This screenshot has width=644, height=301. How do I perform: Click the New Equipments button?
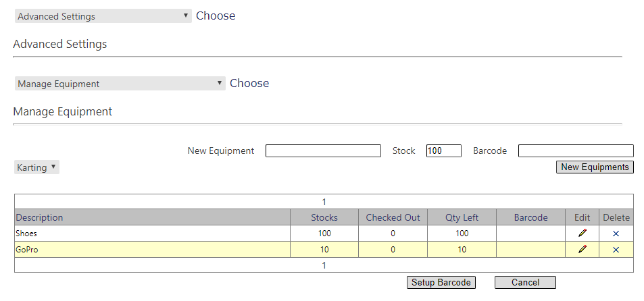pyautogui.click(x=595, y=167)
